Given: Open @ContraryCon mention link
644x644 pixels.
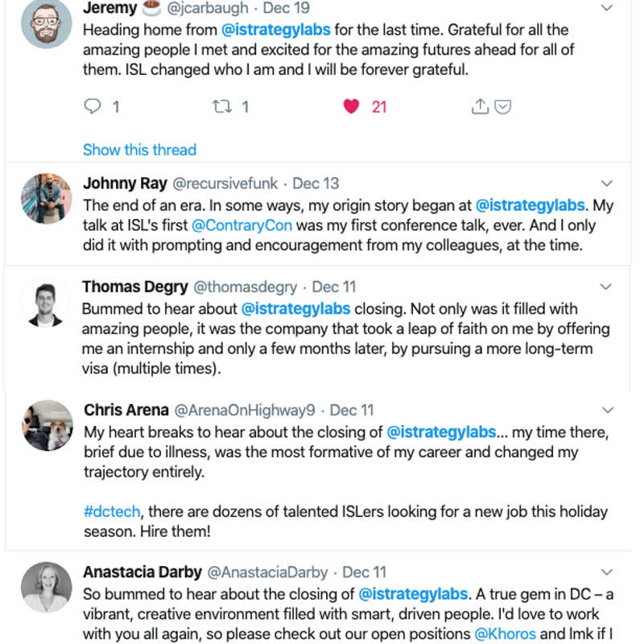Looking at the screenshot, I should click(242, 226).
